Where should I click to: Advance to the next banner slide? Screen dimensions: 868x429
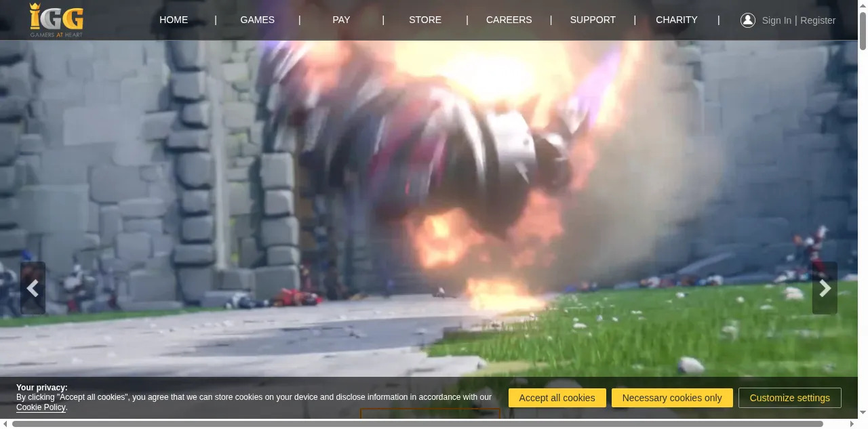[825, 288]
